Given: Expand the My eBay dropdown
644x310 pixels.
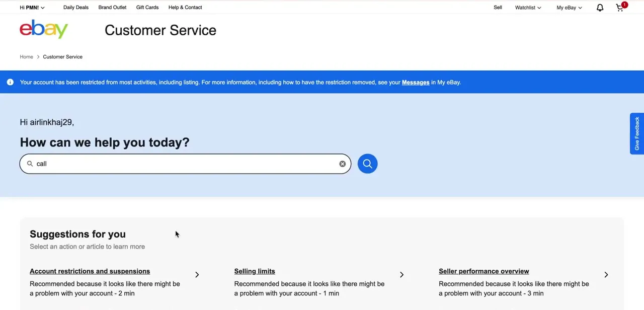Looking at the screenshot, I should (x=569, y=8).
